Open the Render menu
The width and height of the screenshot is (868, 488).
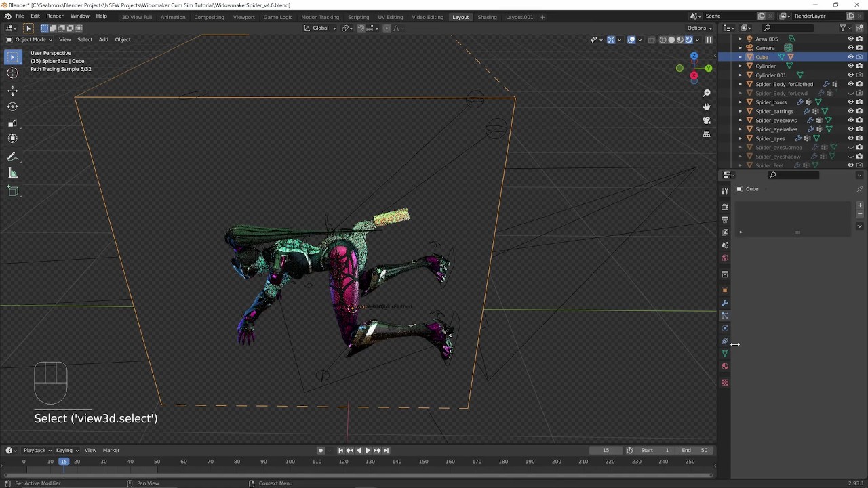point(54,16)
